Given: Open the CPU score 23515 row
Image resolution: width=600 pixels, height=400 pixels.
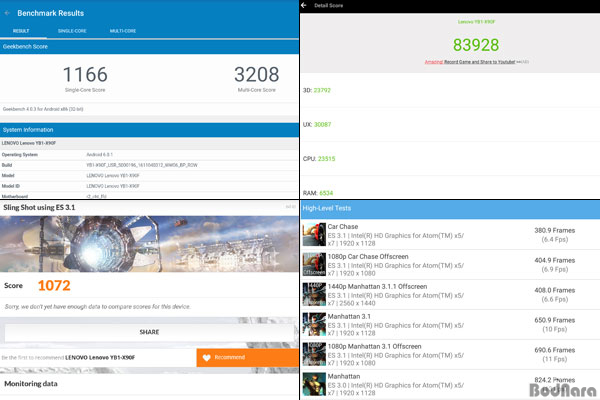Looking at the screenshot, I should point(450,158).
